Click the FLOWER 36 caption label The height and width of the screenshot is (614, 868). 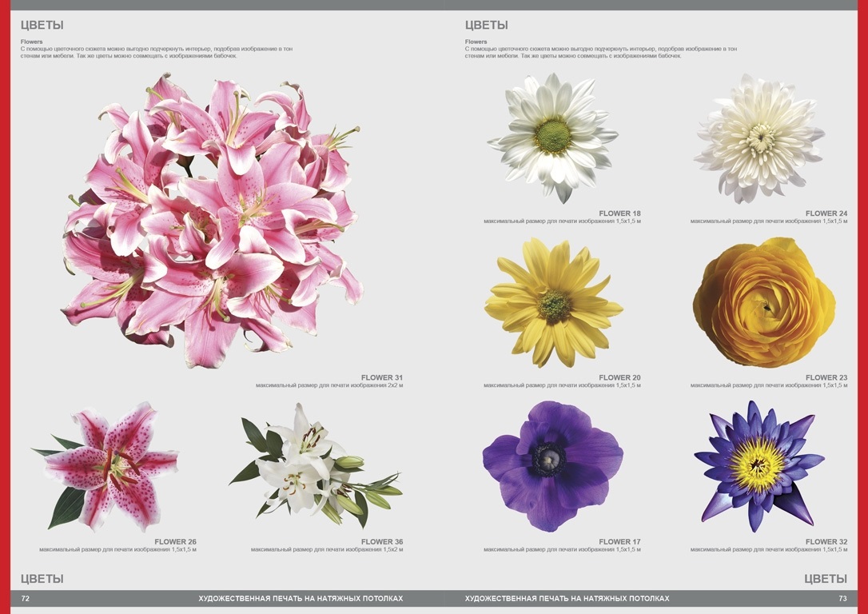coord(382,542)
